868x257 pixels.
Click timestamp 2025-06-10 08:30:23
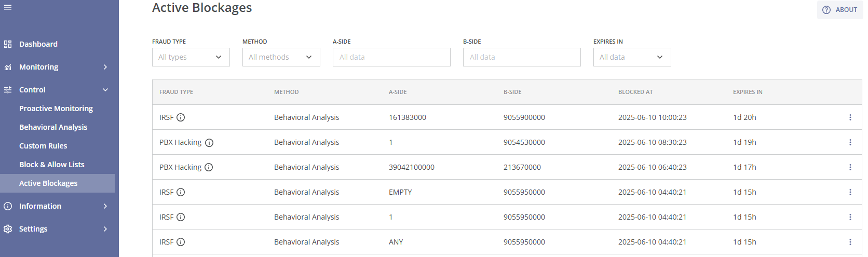pos(653,142)
